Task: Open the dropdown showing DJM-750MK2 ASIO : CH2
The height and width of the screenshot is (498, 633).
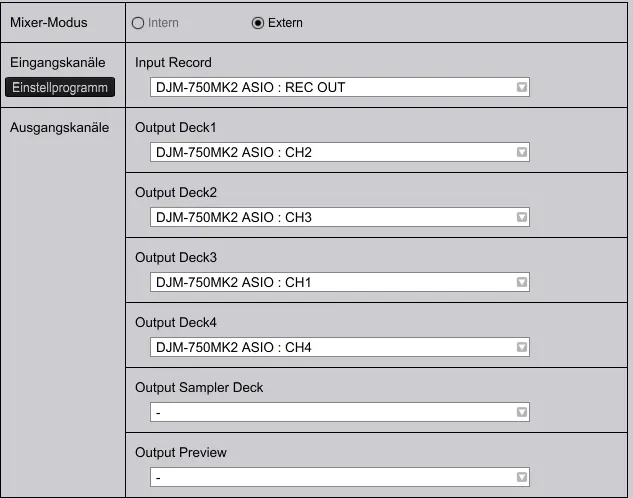Action: pos(330,152)
